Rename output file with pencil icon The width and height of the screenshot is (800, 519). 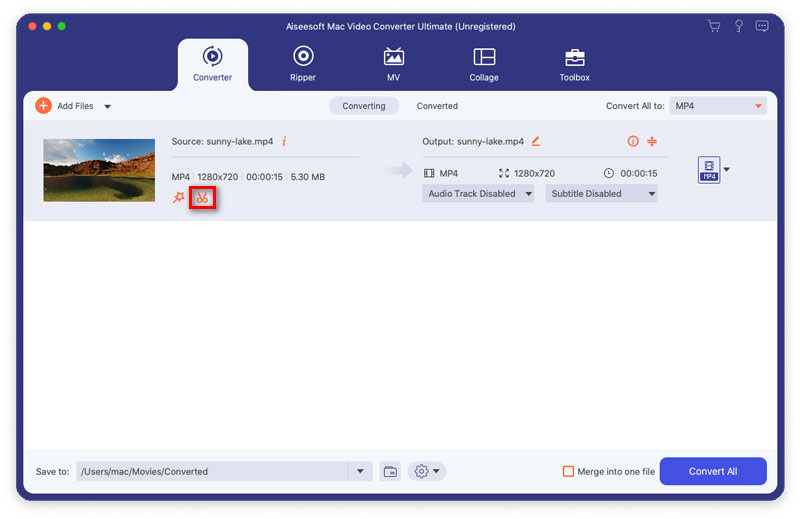point(535,141)
